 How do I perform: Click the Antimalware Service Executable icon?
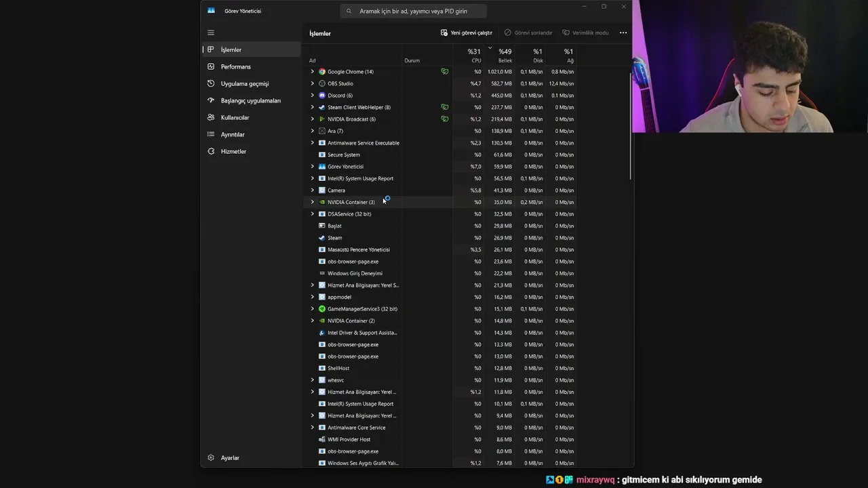[x=322, y=143]
